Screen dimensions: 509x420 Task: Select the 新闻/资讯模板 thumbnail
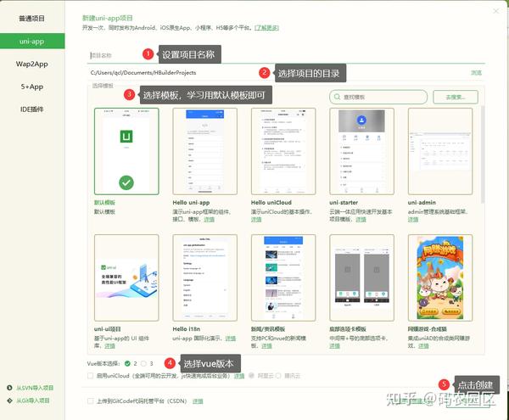pos(283,277)
